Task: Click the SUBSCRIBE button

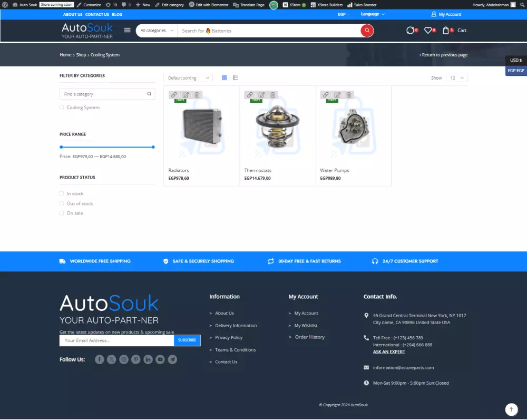Action: [187, 340]
